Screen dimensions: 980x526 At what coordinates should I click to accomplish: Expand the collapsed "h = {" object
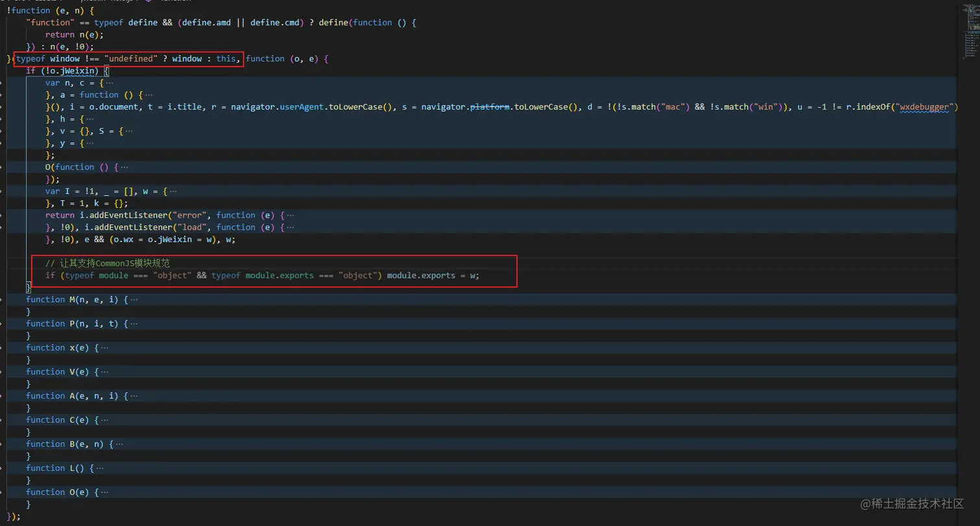[x=89, y=119]
